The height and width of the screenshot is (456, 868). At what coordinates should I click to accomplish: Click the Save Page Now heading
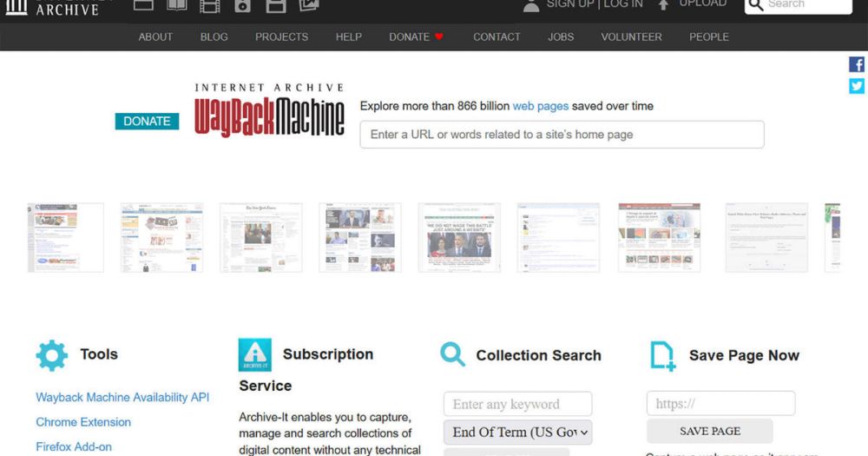pyautogui.click(x=744, y=355)
